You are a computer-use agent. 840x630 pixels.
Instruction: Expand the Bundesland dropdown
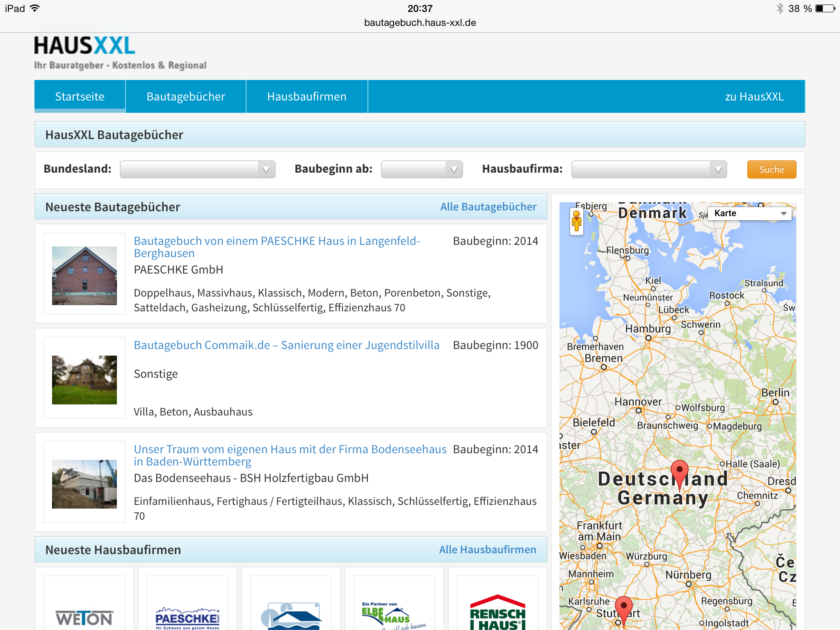[x=197, y=169]
